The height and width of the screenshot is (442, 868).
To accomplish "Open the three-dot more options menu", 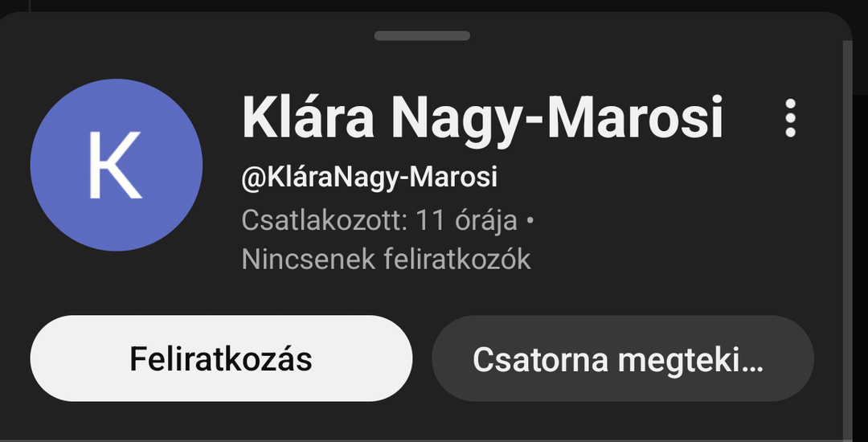I will click(x=791, y=118).
